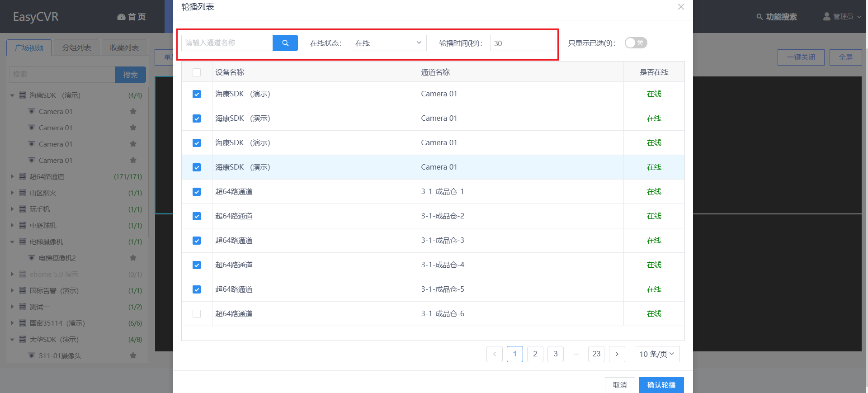Click the star icon of 511-01摄像头
The height and width of the screenshot is (393, 868).
133,355
